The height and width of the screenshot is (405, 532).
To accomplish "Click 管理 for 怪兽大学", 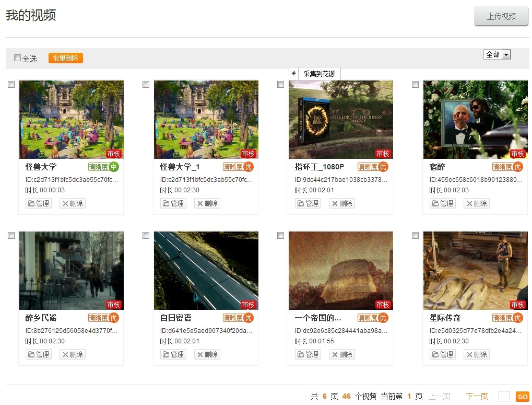I will (x=39, y=203).
